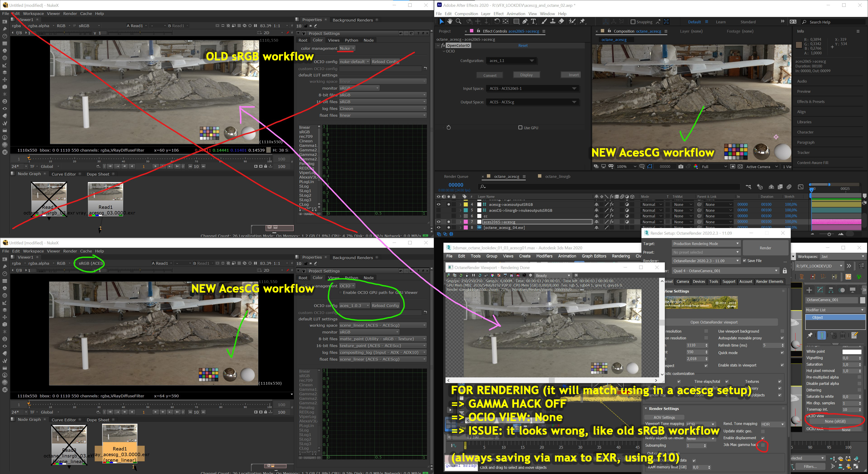Open the Display panel monitor icon in 3ds Max

pos(852,290)
